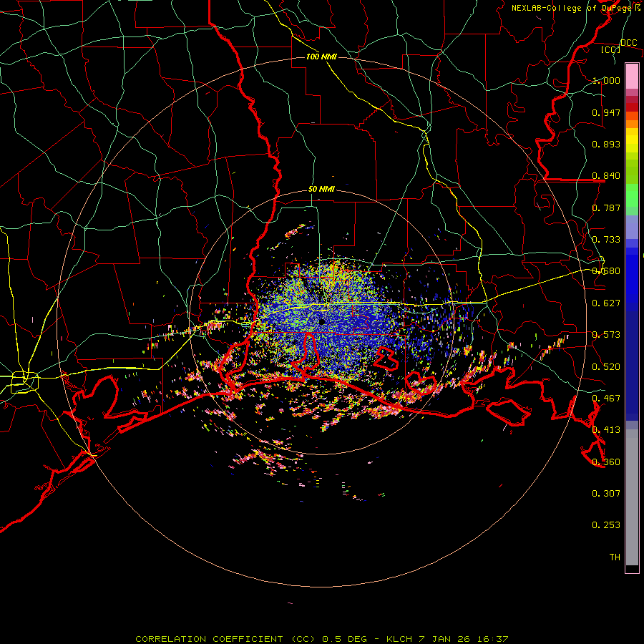Click the [CC] units label
644x644 pixels.
click(611, 49)
